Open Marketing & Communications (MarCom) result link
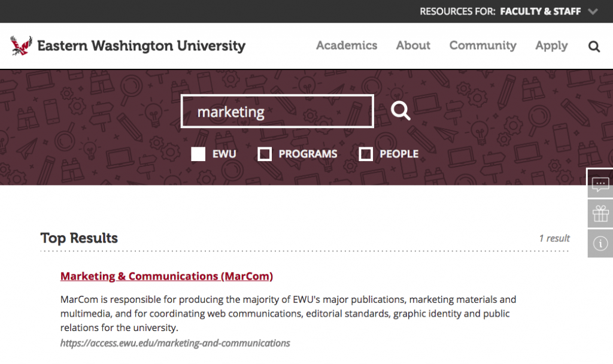This screenshot has width=613, height=364. [166, 276]
